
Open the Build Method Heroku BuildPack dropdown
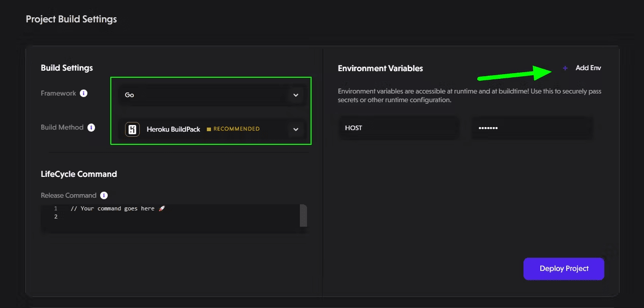[x=211, y=129]
